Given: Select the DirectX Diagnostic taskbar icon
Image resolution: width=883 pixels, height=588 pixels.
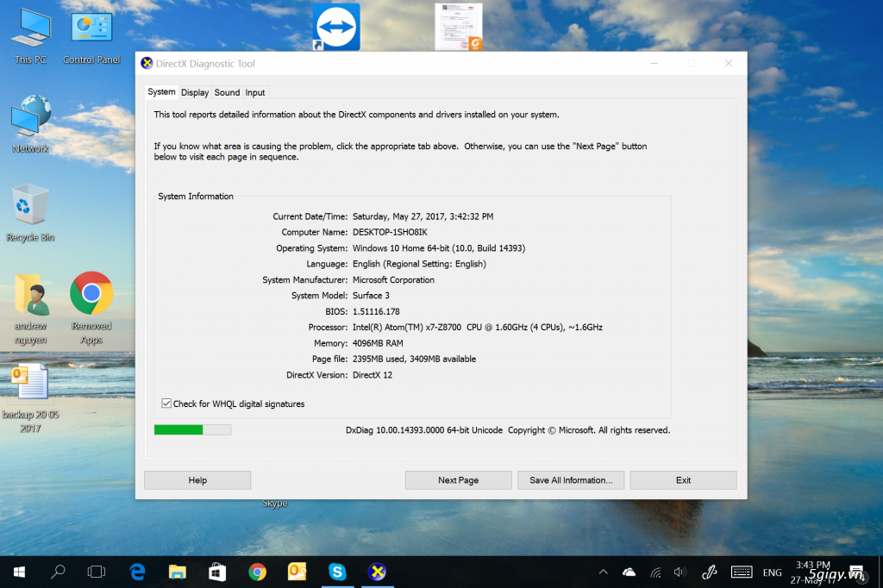Looking at the screenshot, I should (377, 571).
